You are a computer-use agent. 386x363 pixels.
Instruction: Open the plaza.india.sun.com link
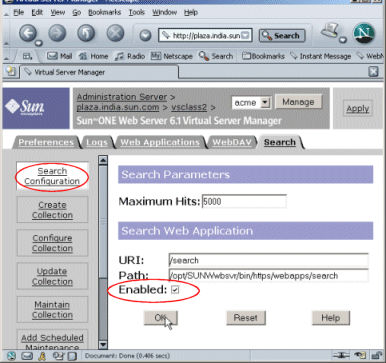(118, 107)
